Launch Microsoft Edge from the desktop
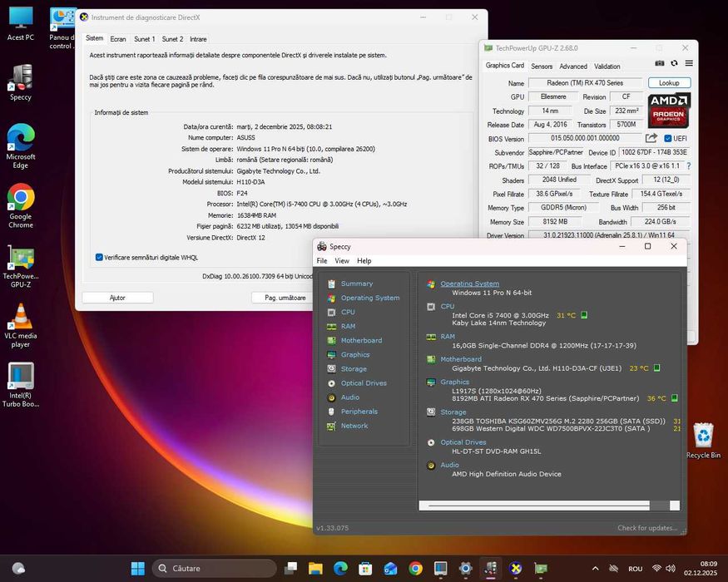Viewport: 728px width, 582px height. pyautogui.click(x=21, y=145)
